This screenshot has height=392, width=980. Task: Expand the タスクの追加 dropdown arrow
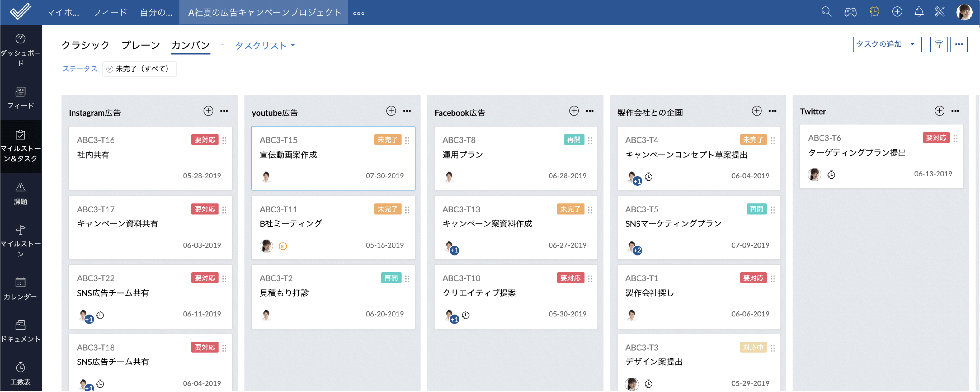[913, 44]
